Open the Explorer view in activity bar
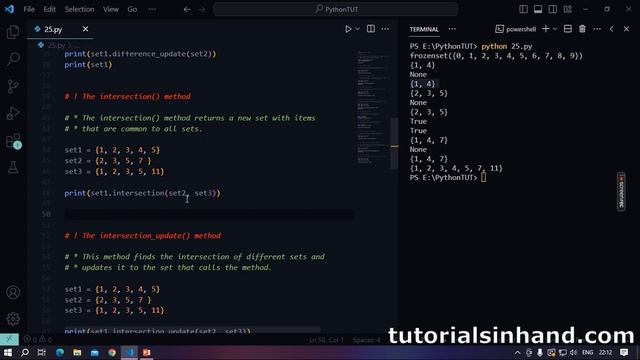Viewport: 640px width, 360px height. tap(13, 32)
